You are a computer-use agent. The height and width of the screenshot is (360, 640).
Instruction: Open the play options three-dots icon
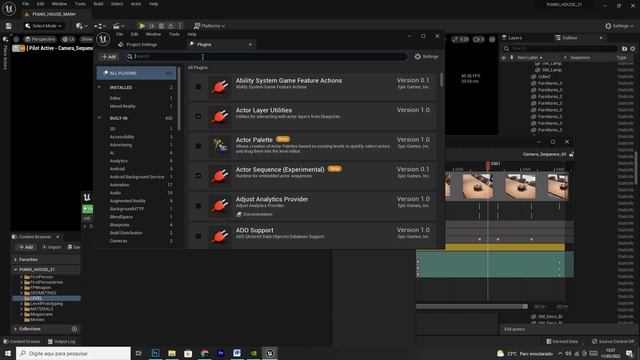coord(180,26)
